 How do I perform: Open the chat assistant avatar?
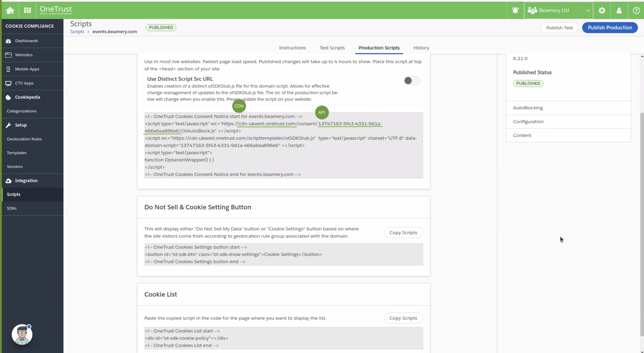coord(22,335)
